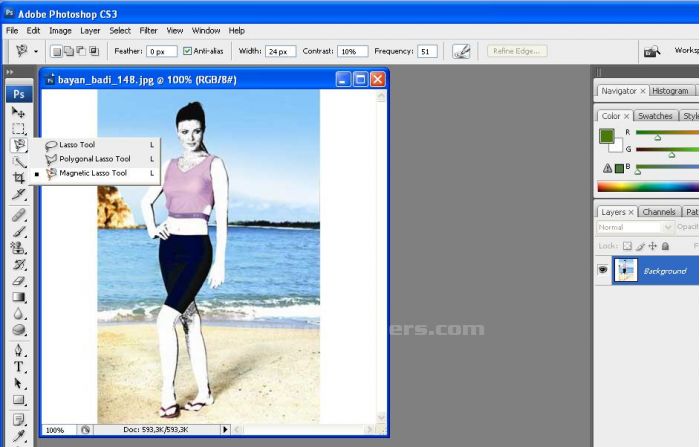
Task: Open the File menu
Action: tap(12, 31)
